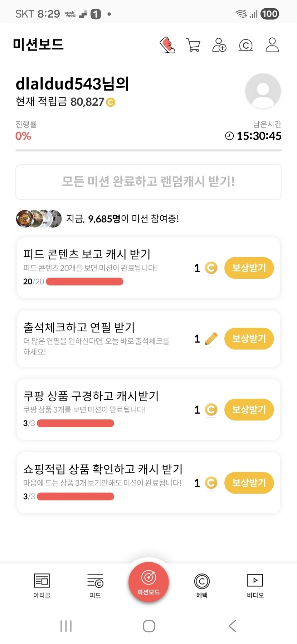Tap the gray profile avatar picture
The height and width of the screenshot is (644, 297).
tap(263, 91)
